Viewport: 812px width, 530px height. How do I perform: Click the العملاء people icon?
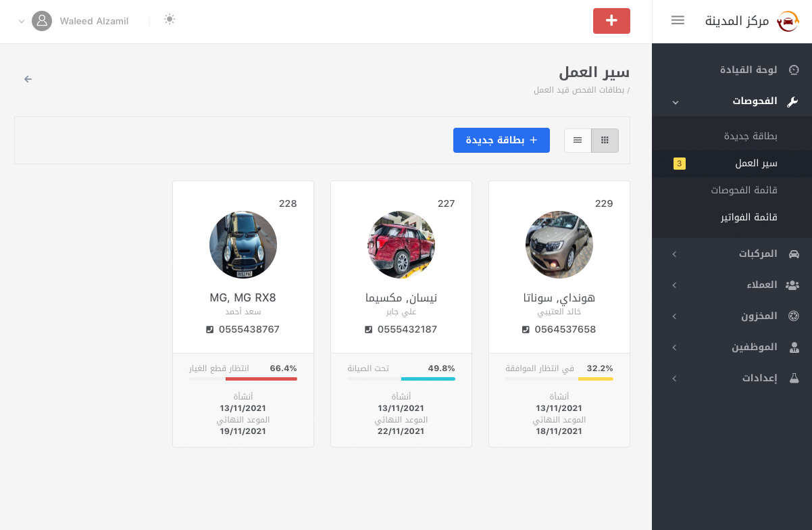[792, 285]
